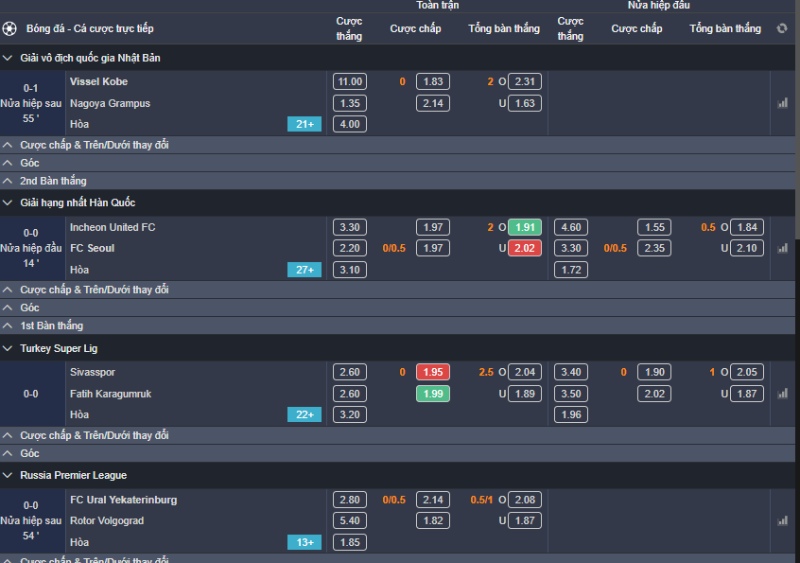Click the 27+ more markets badge
The image size is (800, 563).
[x=304, y=270]
